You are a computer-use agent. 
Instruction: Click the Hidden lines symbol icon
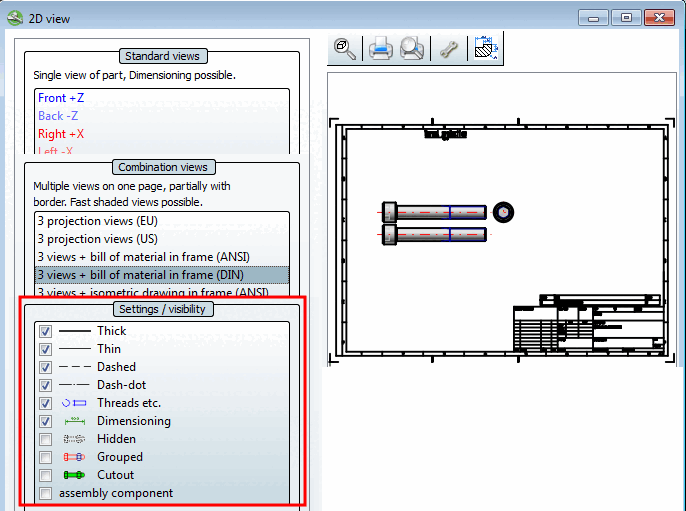(74, 439)
